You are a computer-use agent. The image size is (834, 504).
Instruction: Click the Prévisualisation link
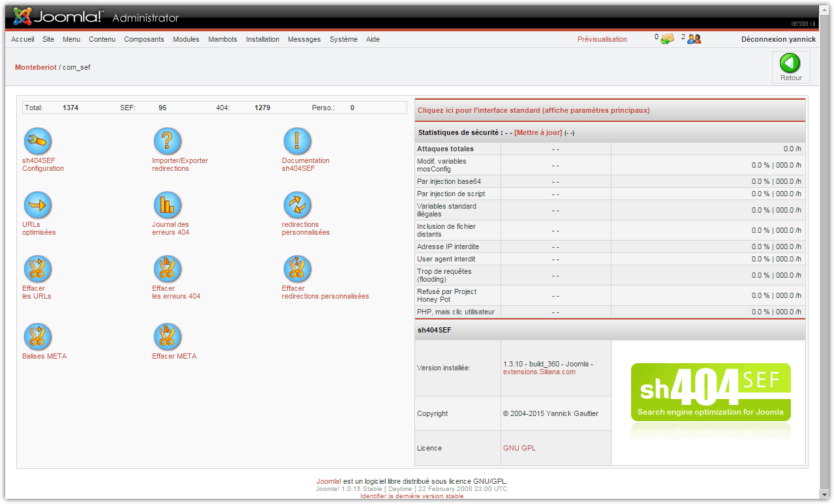(x=602, y=39)
